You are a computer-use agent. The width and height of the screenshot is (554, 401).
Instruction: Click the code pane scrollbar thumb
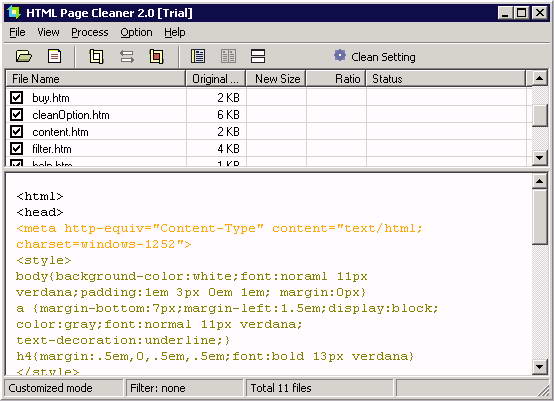(540, 216)
